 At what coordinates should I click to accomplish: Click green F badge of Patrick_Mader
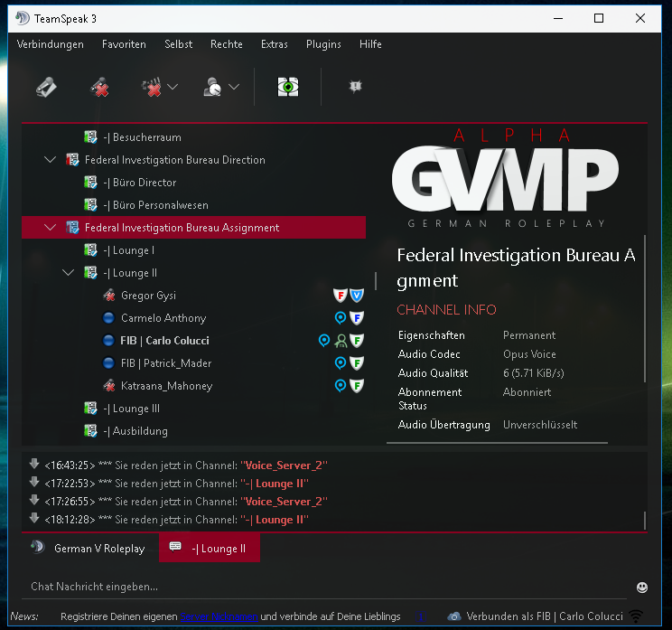(357, 363)
